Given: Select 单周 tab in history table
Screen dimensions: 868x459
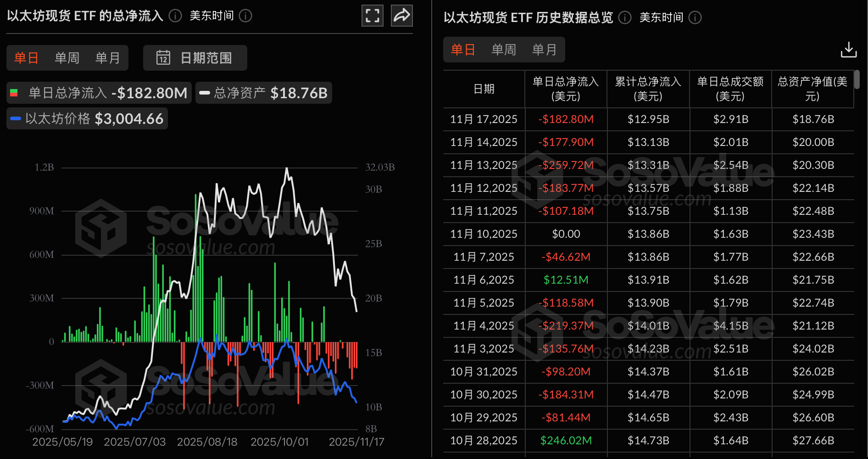Looking at the screenshot, I should (x=503, y=50).
